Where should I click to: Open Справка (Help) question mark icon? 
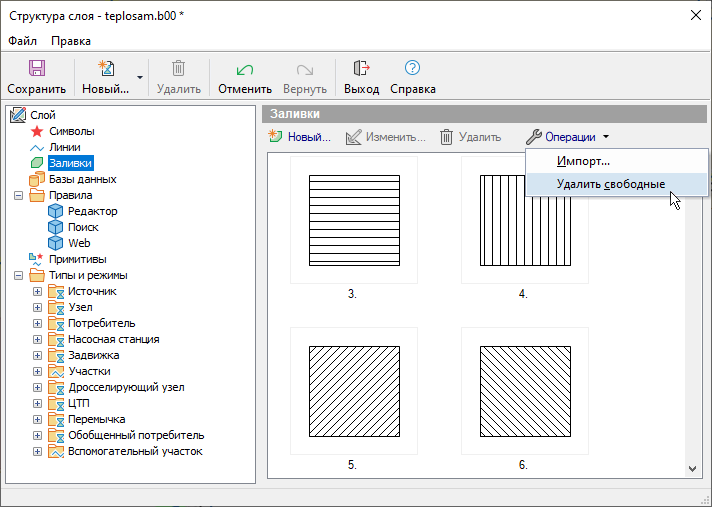tap(412, 69)
